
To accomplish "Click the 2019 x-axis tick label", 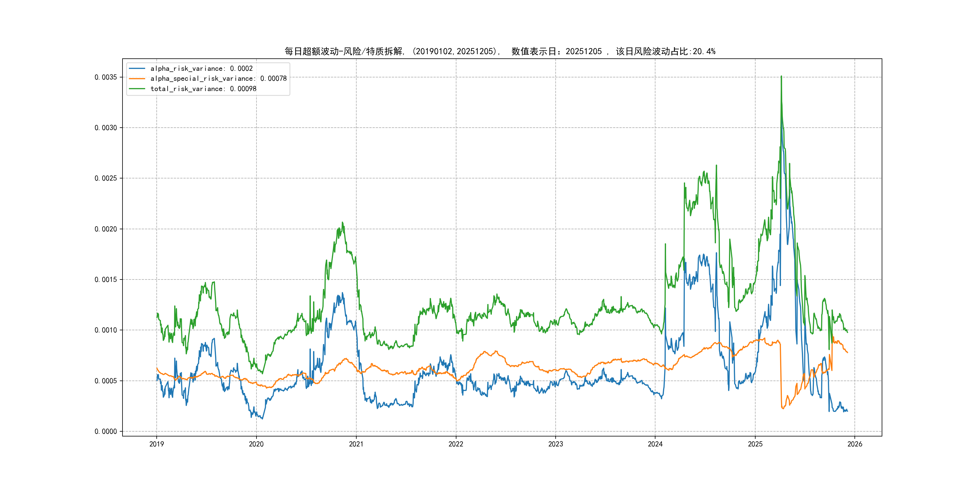I will pyautogui.click(x=156, y=444).
